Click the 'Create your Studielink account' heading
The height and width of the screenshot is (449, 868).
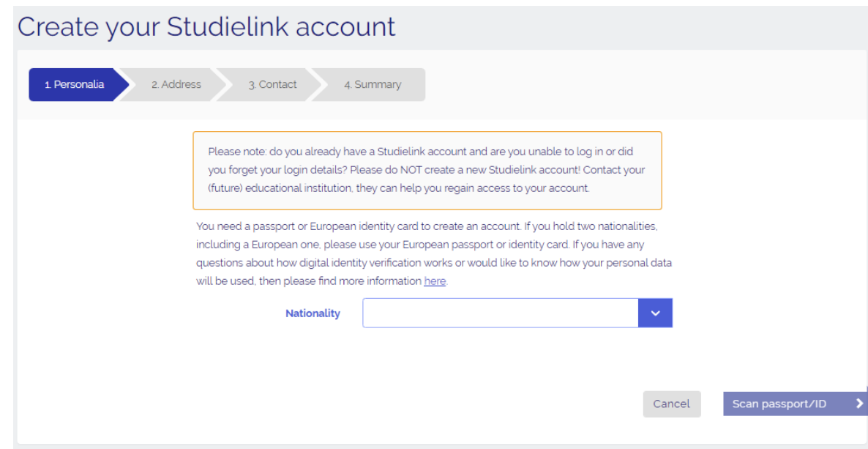(206, 27)
